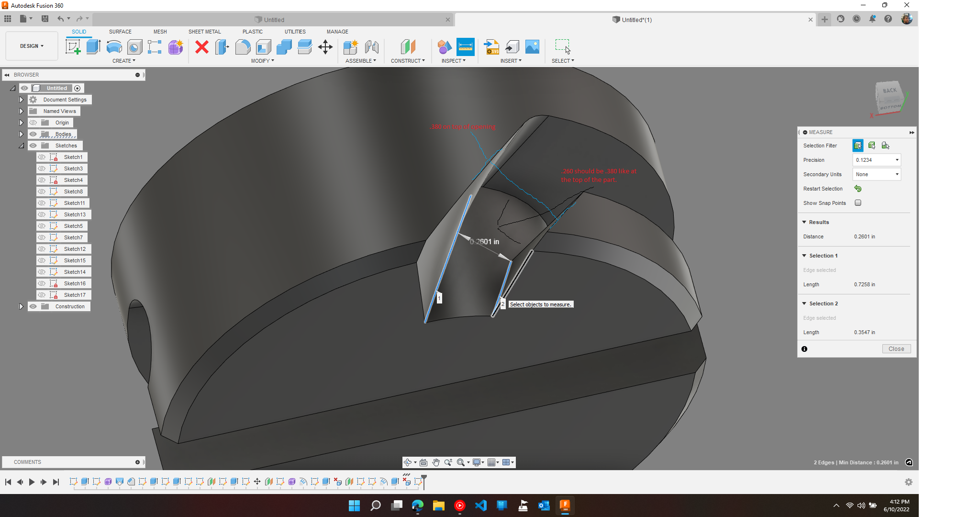The height and width of the screenshot is (517, 980).
Task: Click the Extrude tool in CREATE menu
Action: coord(93,47)
